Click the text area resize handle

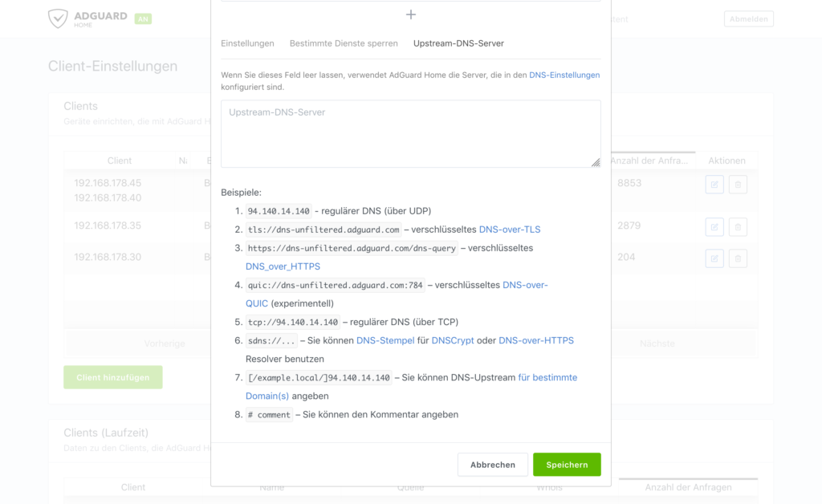[596, 163]
